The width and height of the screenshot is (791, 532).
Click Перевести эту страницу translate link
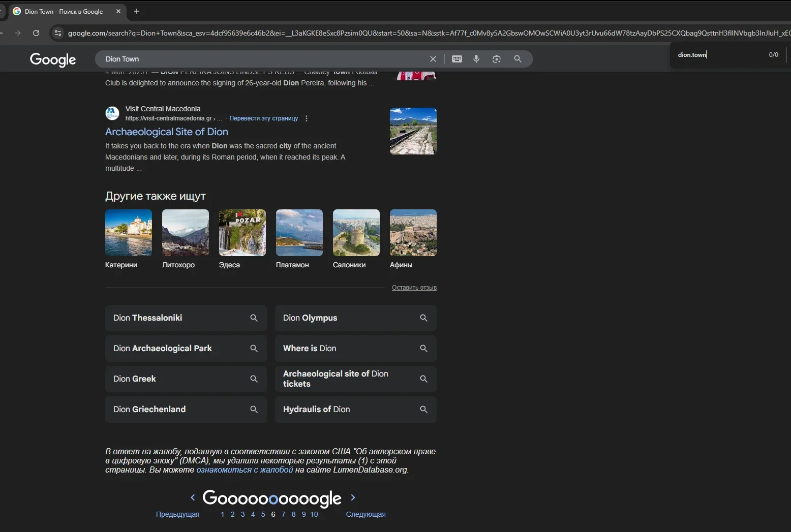(x=263, y=118)
